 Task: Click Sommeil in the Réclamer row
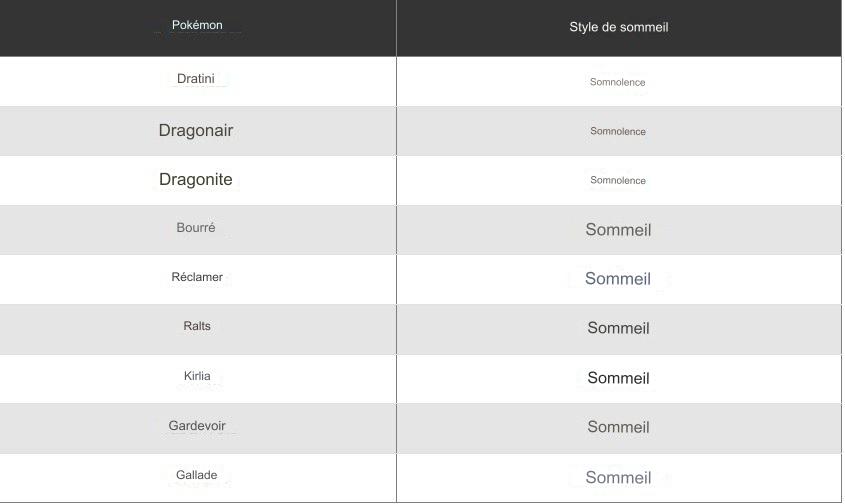618,279
